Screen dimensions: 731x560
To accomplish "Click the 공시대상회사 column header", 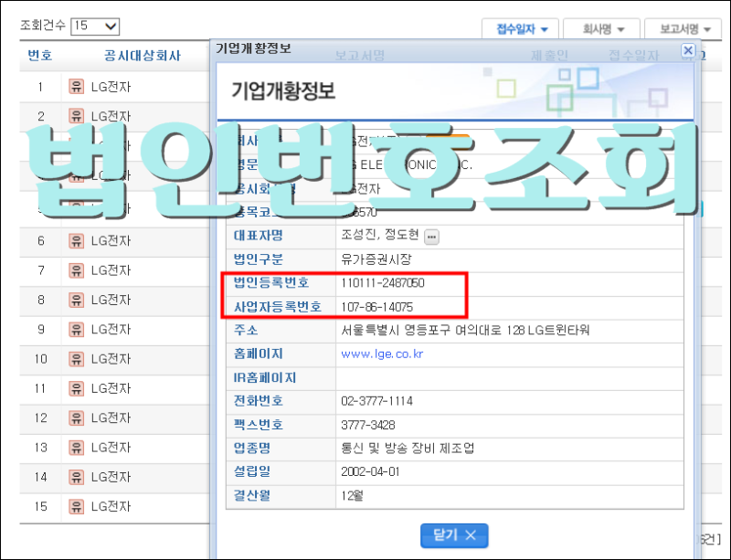I will coord(143,56).
